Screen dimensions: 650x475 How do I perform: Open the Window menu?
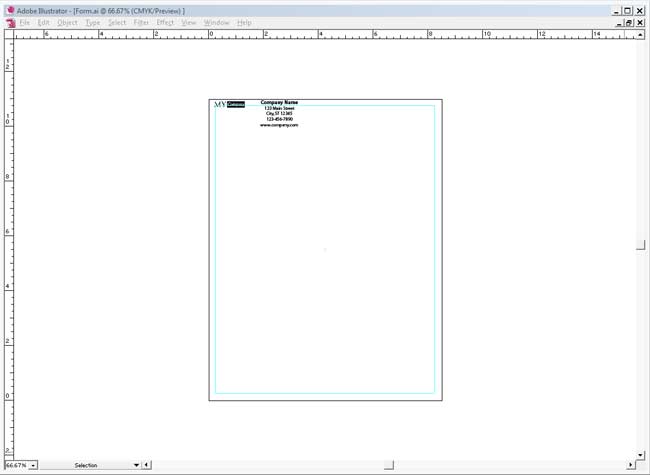click(x=216, y=23)
